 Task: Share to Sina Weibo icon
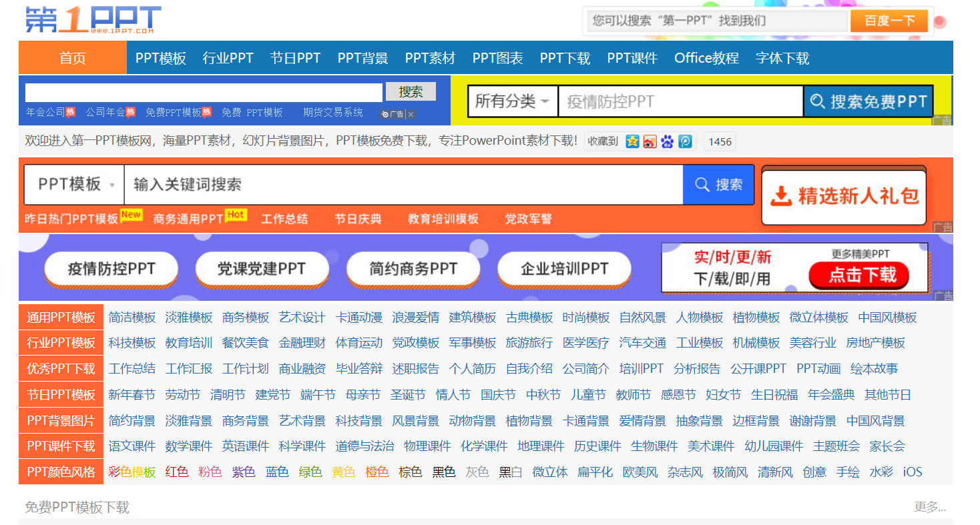tap(650, 141)
